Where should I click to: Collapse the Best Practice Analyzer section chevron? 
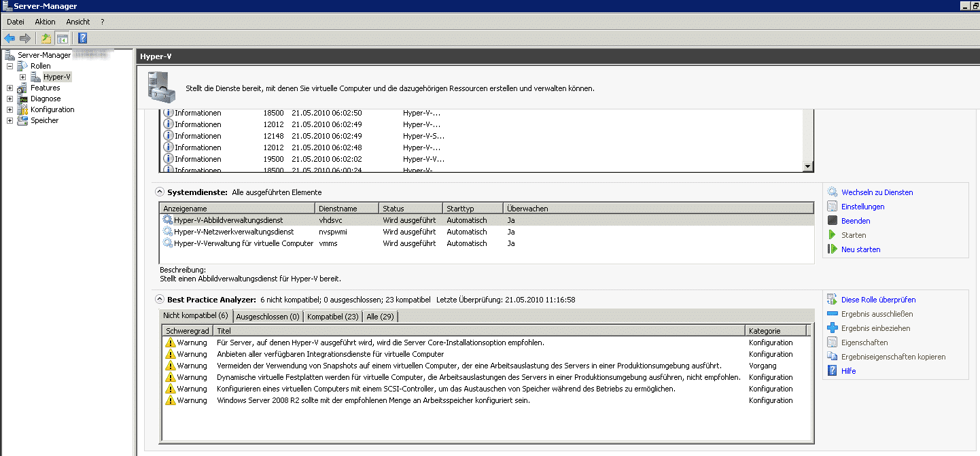coord(160,299)
